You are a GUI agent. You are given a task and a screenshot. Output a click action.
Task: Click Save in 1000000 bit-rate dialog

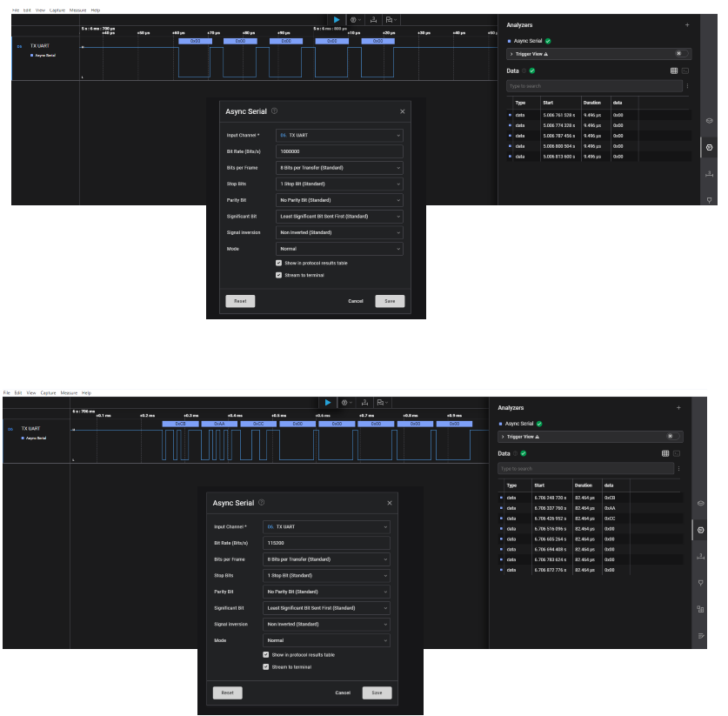click(x=390, y=301)
